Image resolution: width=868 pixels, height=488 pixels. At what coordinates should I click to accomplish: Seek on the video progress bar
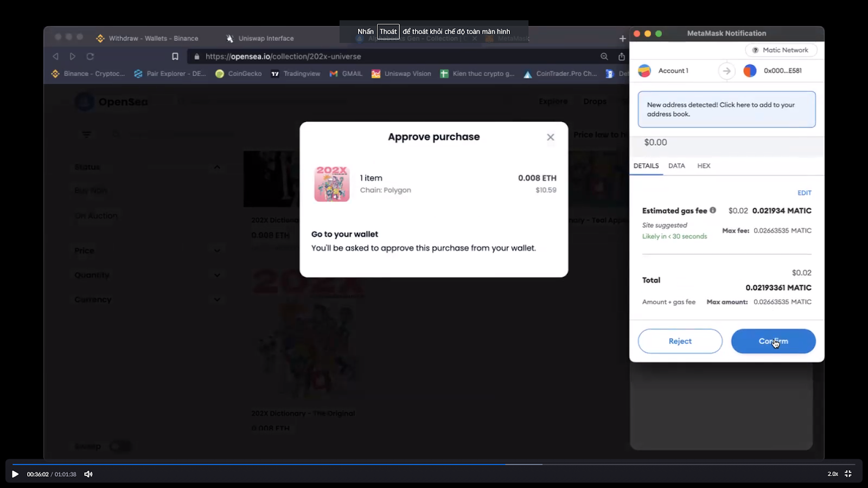434,464
